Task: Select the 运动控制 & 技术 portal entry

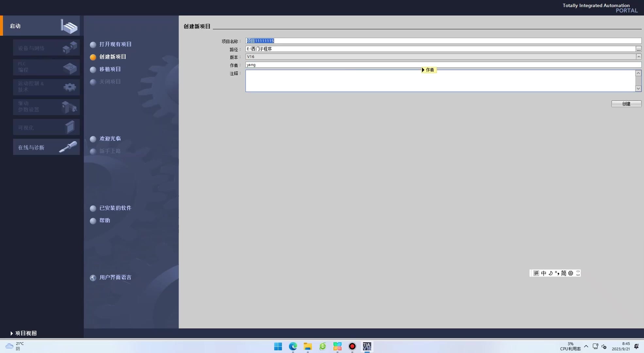Action: click(x=46, y=87)
